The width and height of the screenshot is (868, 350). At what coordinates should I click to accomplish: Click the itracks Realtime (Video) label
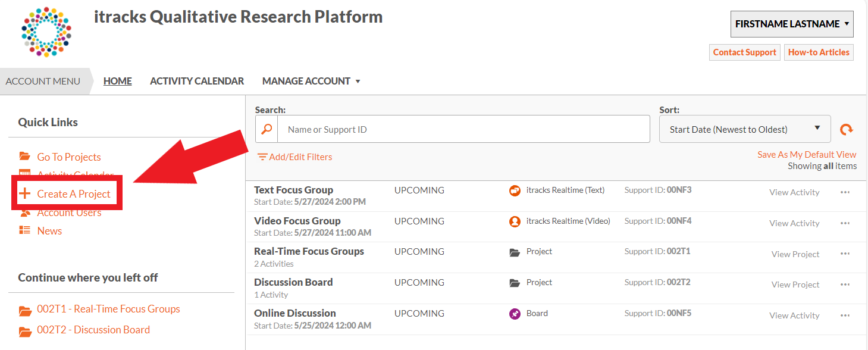tap(568, 221)
